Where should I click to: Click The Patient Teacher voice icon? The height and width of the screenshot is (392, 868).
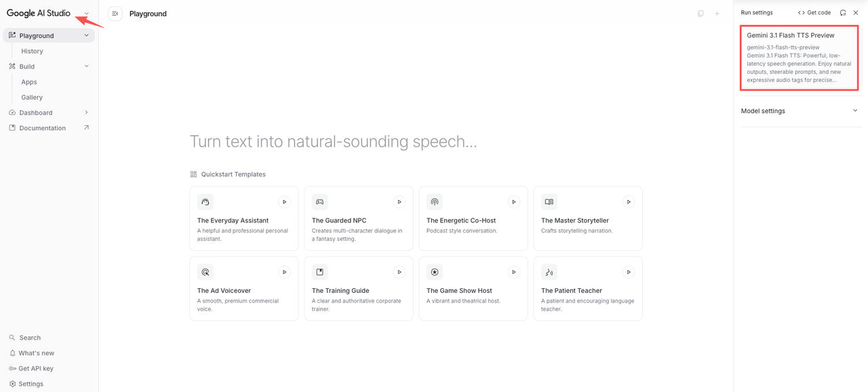(x=549, y=272)
